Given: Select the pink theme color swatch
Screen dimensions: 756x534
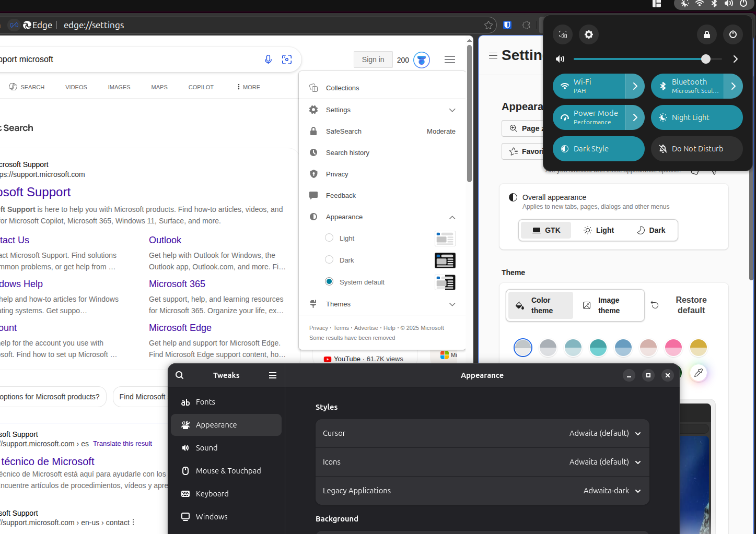Looking at the screenshot, I should click(x=673, y=348).
